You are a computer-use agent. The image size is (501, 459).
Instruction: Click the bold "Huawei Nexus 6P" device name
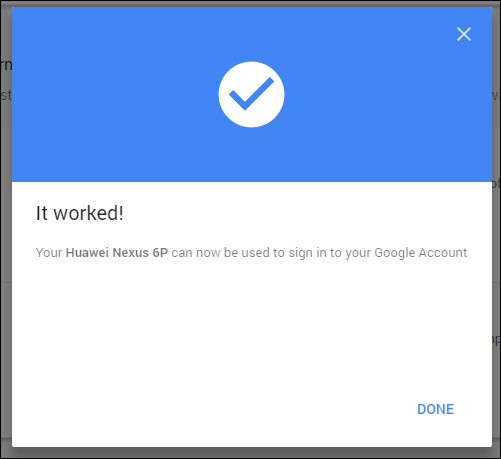pos(117,253)
